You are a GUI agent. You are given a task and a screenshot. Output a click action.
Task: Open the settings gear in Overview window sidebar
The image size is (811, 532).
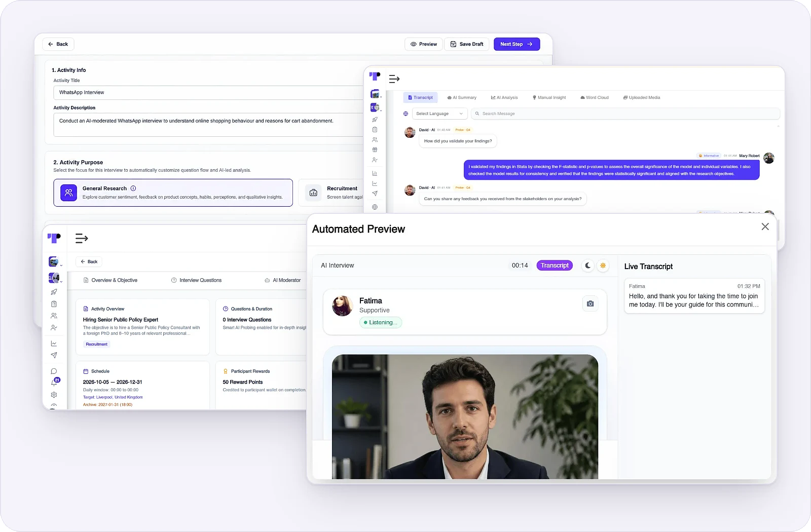[x=54, y=395]
